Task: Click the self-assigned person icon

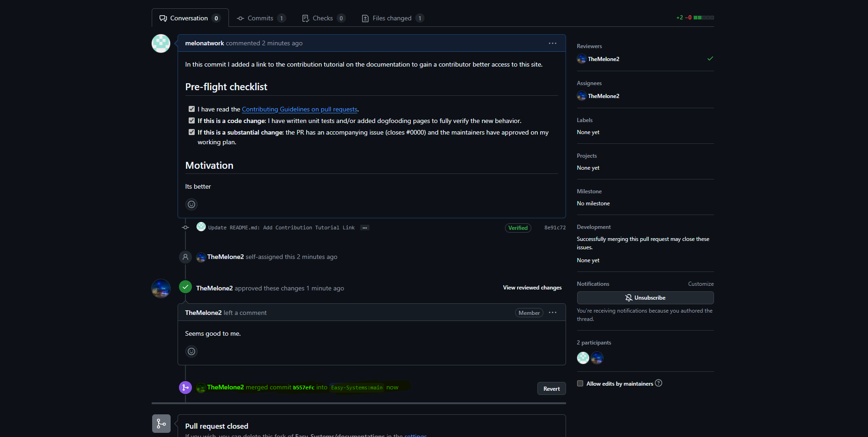Action: click(x=185, y=257)
